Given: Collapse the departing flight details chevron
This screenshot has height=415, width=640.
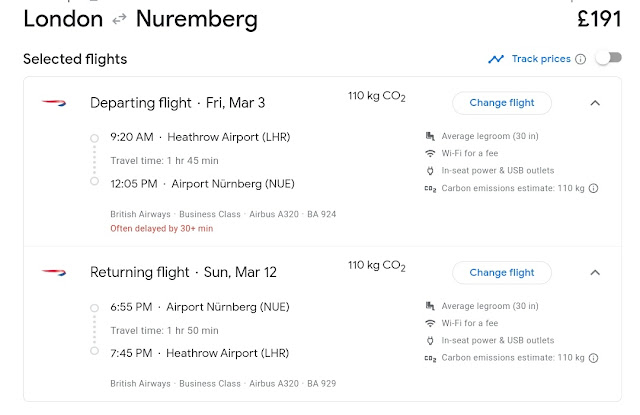Looking at the screenshot, I should [595, 102].
